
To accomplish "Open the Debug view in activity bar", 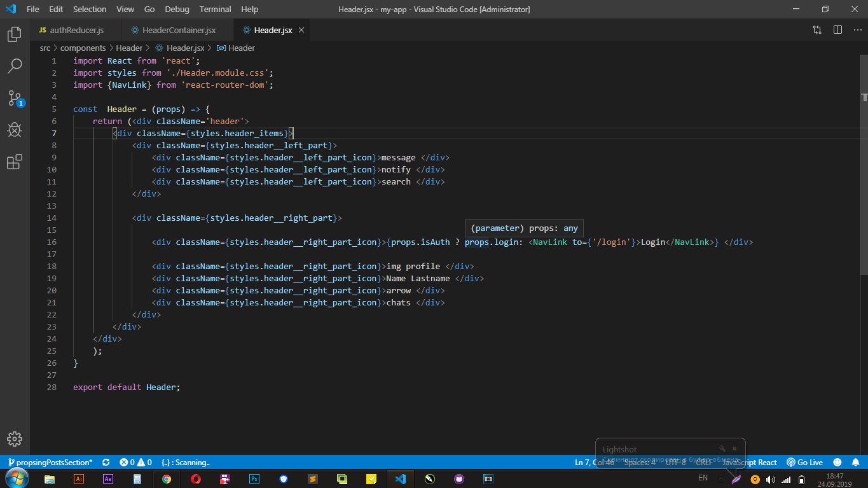I will pyautogui.click(x=14, y=130).
